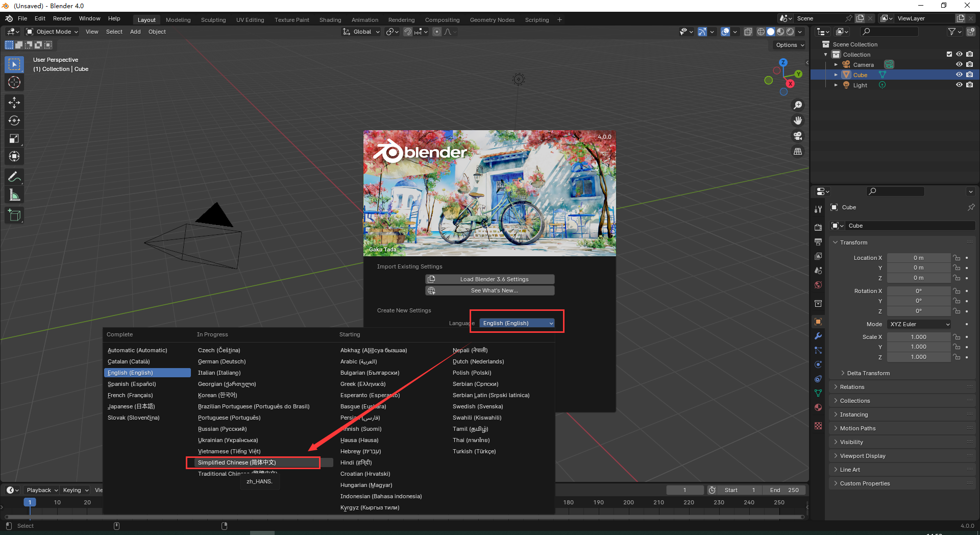This screenshot has width=980, height=535.
Task: Activate the Measure tool
Action: click(14, 194)
